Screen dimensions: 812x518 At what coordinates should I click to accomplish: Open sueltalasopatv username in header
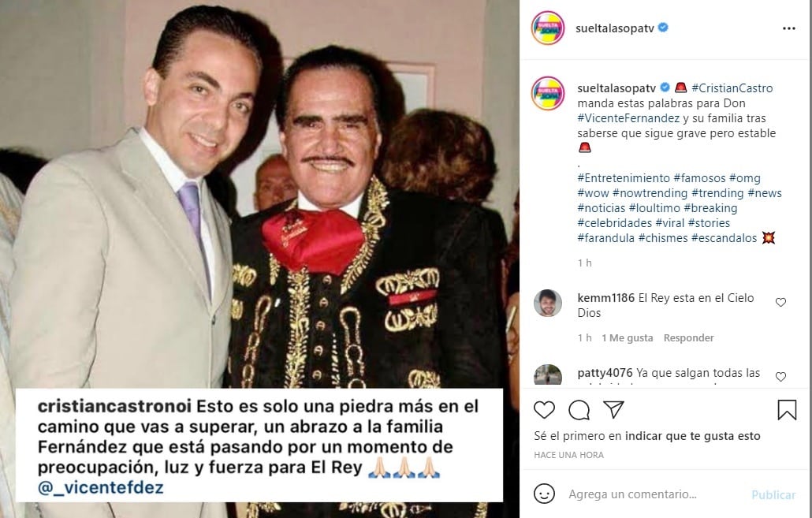(615, 28)
